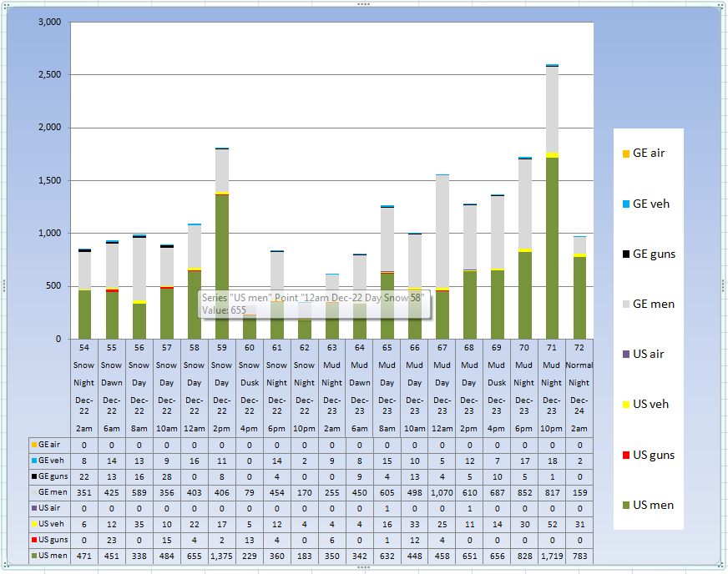The width and height of the screenshot is (728, 574).
Task: Select the gray GE men bar for turn 71
Action: (x=552, y=109)
